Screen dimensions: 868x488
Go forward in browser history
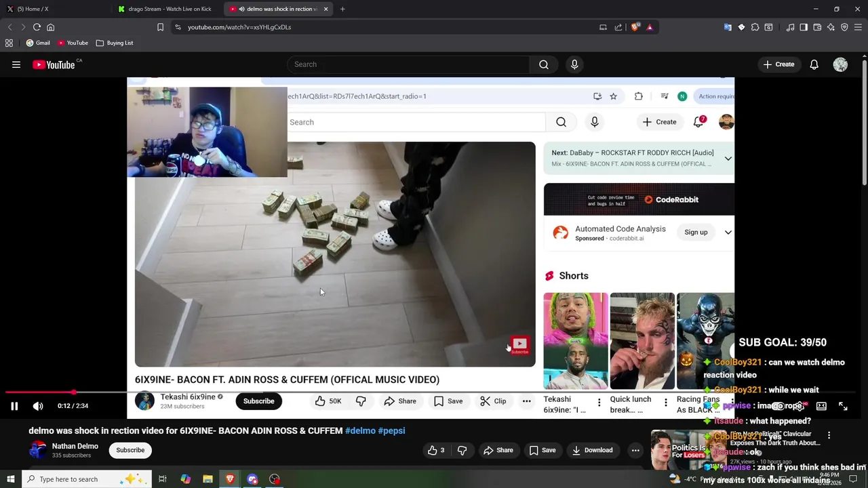[x=22, y=27]
